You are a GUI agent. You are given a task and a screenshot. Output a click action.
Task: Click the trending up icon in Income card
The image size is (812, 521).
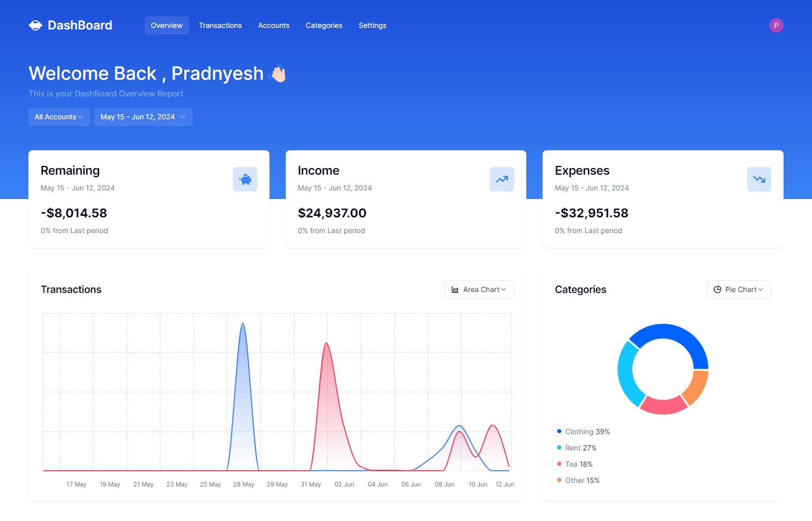pyautogui.click(x=502, y=179)
